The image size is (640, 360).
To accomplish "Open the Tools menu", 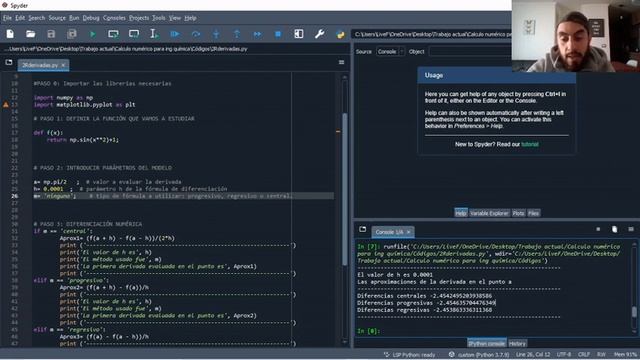I will pos(158,18).
